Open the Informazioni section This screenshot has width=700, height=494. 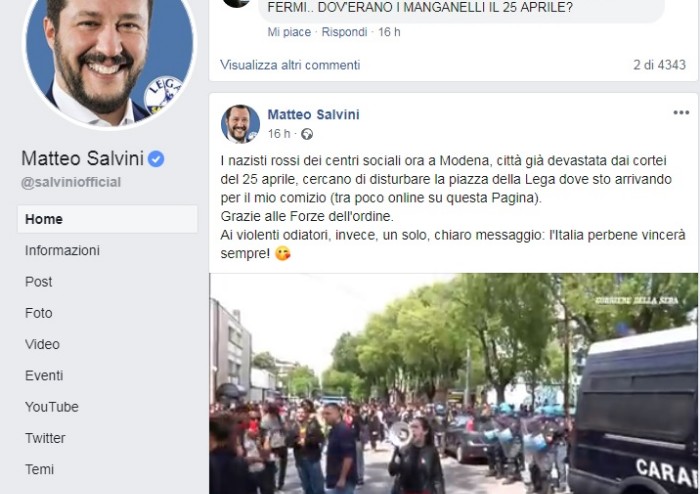tap(62, 250)
